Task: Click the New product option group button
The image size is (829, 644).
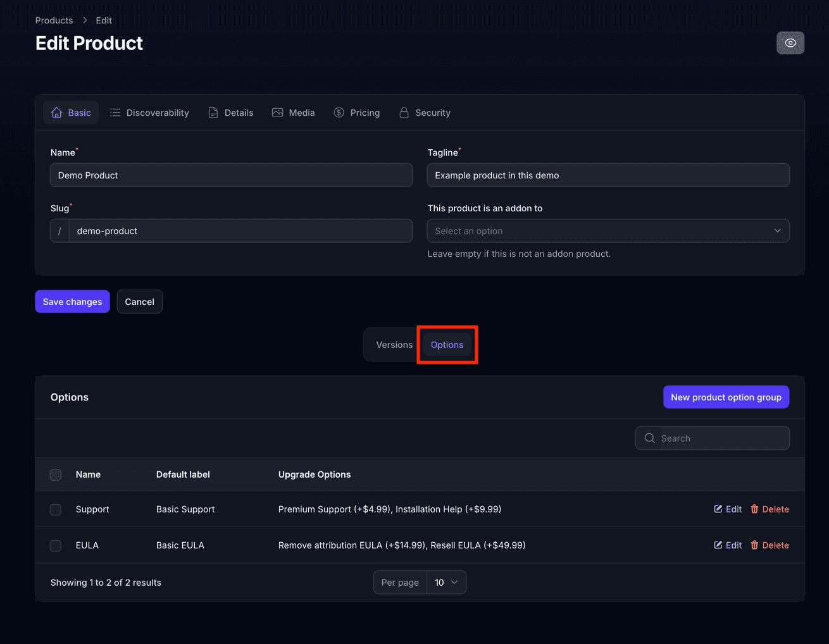Action: pyautogui.click(x=726, y=397)
